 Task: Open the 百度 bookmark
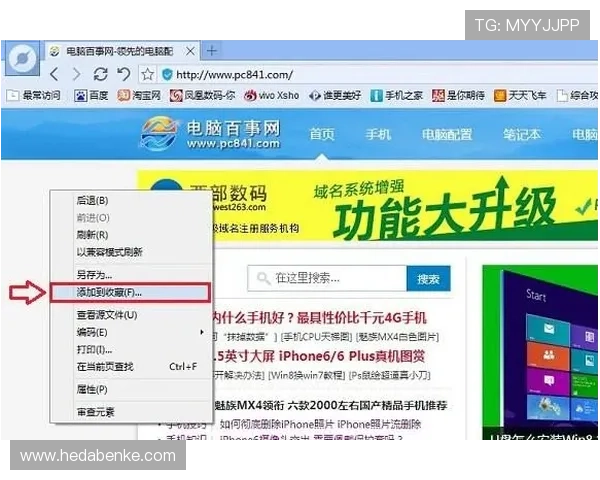(x=91, y=95)
